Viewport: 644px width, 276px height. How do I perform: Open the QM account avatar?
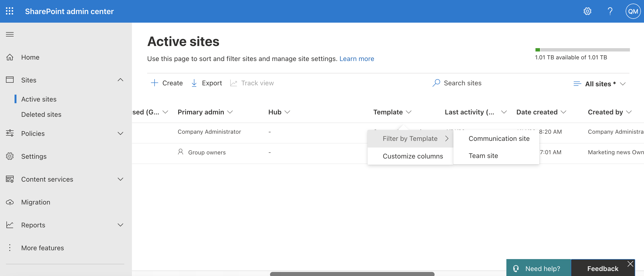633,11
